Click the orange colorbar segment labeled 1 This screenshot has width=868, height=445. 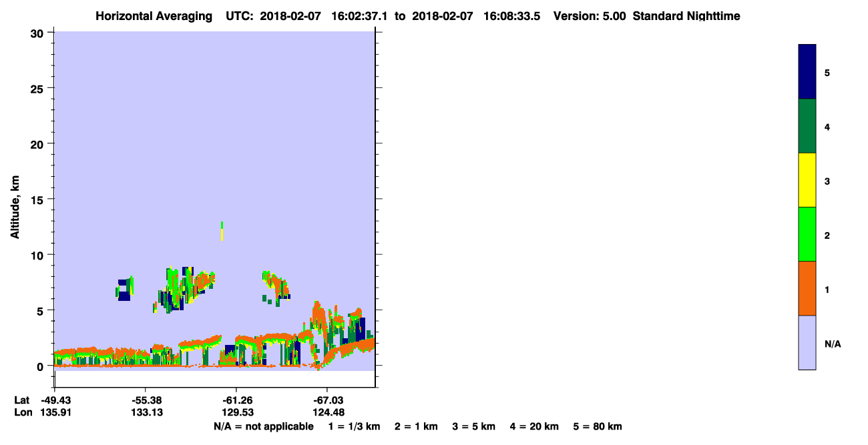(807, 288)
